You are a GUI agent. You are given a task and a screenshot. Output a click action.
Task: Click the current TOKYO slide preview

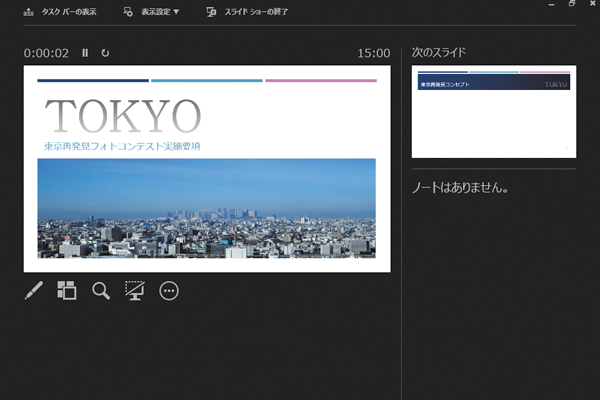pos(207,169)
